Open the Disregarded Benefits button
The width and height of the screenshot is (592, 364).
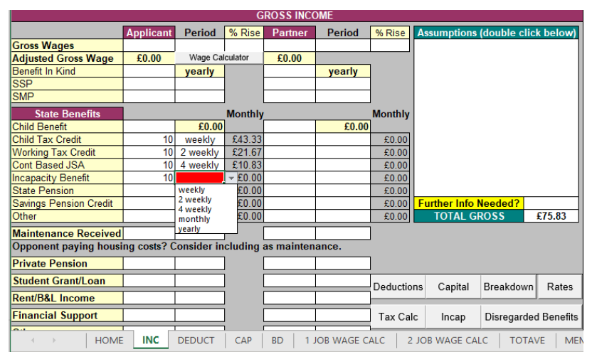[x=531, y=316]
